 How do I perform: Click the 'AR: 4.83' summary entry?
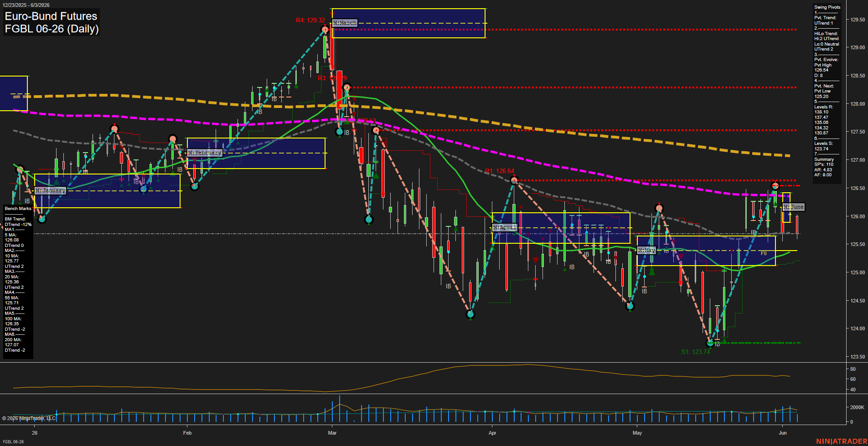823,170
